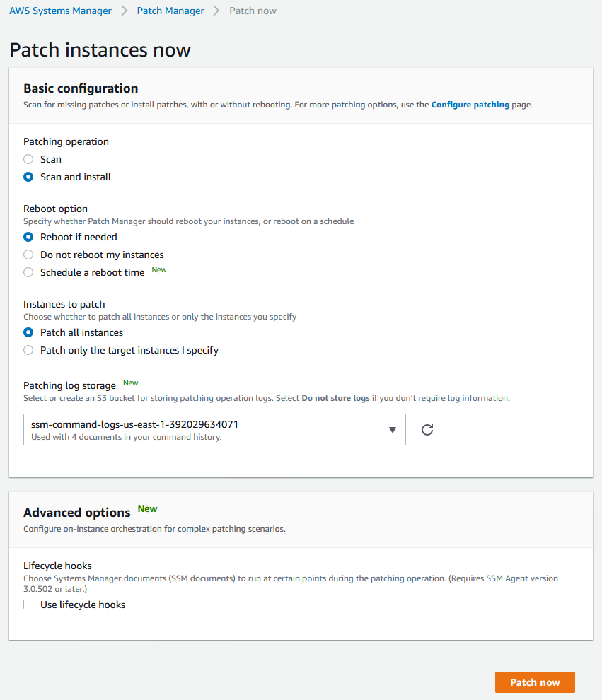Click the dropdown arrow in log storage selector
Screen dimensions: 602x700
tap(392, 430)
